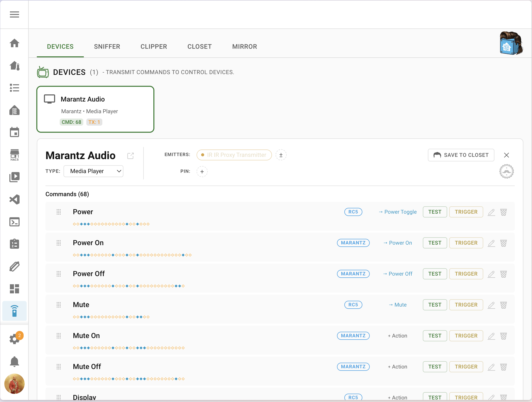The width and height of the screenshot is (532, 402).
Task: Delete the Power Off command
Action: [x=504, y=274]
